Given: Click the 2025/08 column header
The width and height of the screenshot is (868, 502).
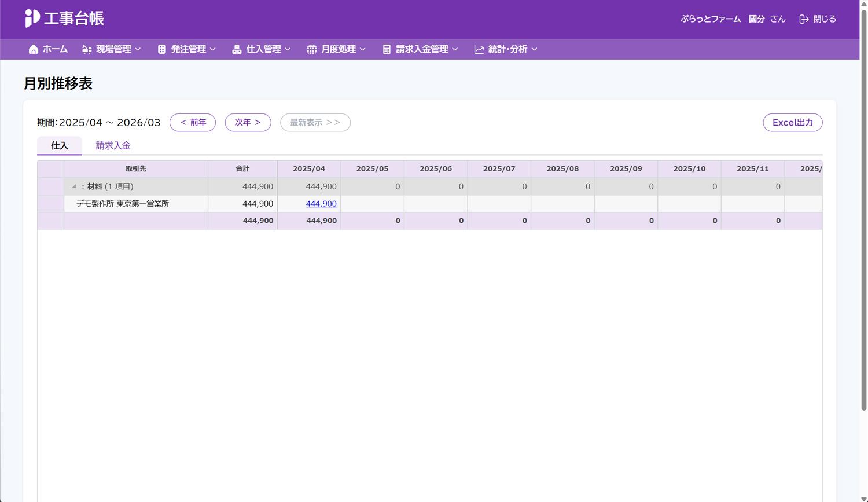Looking at the screenshot, I should pos(562,169).
